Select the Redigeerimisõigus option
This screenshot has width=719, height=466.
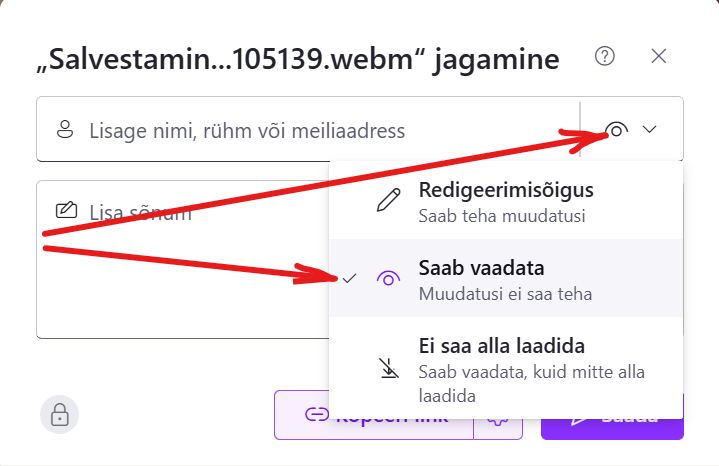pyautogui.click(x=505, y=200)
